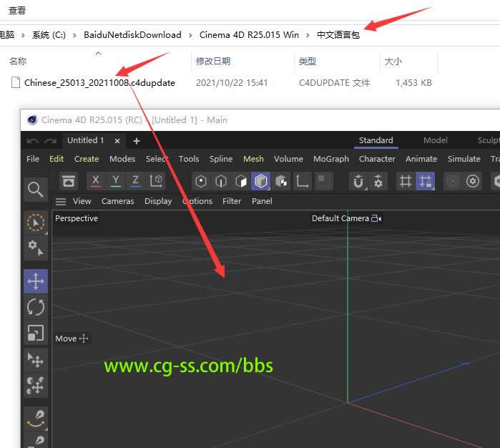Image resolution: width=500 pixels, height=448 pixels.
Task: Toggle the snap magnet icon
Action: click(358, 181)
